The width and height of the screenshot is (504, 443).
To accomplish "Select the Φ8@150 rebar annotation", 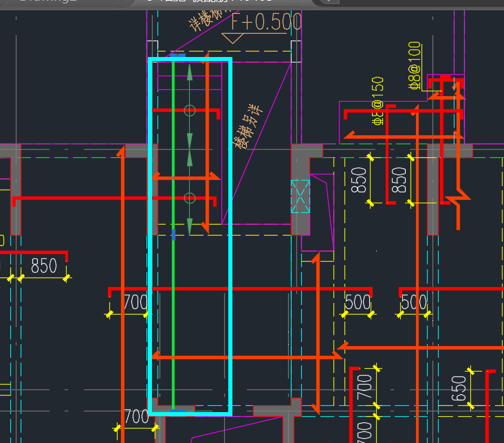I will click(x=378, y=101).
